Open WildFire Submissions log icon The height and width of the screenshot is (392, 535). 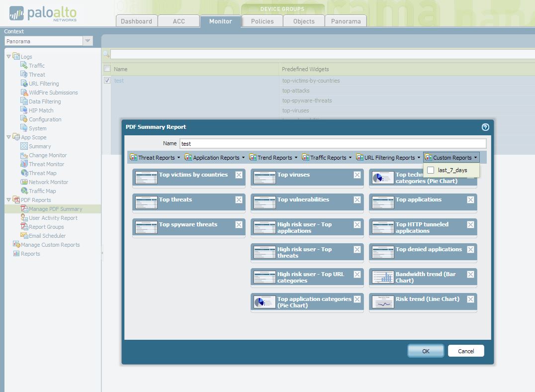(x=24, y=93)
